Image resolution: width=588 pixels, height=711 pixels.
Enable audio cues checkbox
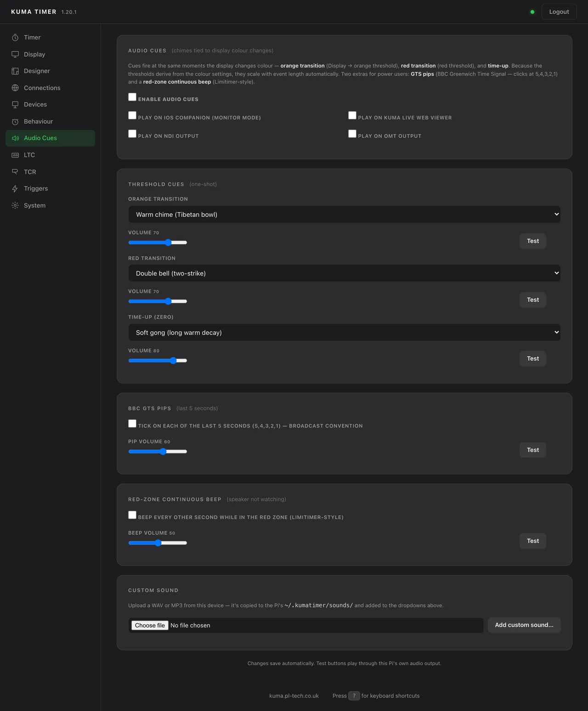tap(132, 97)
